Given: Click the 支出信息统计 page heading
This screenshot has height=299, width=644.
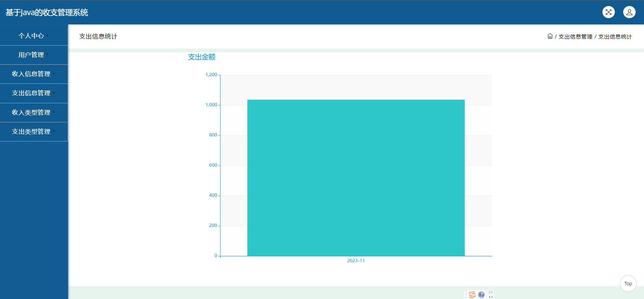Looking at the screenshot, I should [98, 36].
